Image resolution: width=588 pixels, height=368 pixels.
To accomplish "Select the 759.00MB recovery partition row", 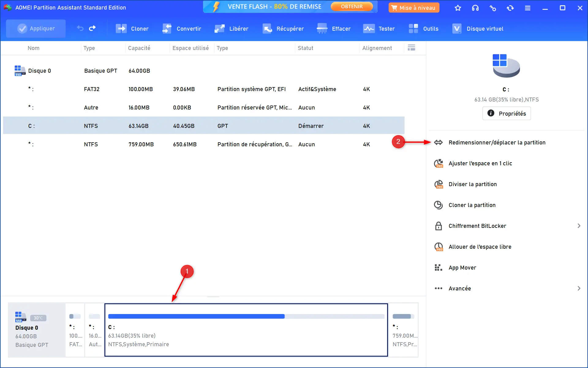I will tap(204, 144).
